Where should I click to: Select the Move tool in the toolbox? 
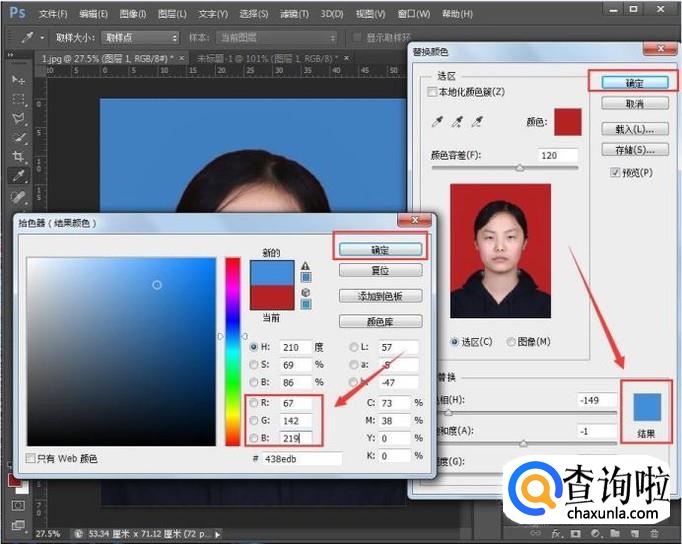click(x=18, y=79)
